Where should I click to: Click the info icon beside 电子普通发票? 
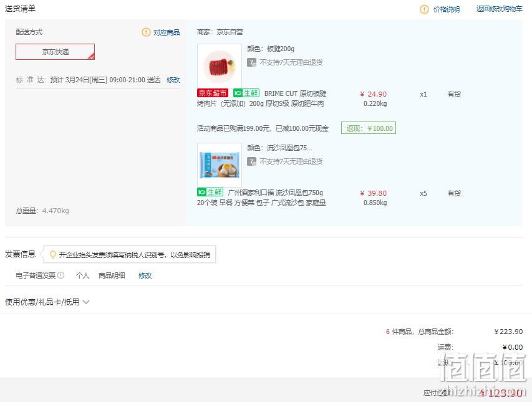point(60,275)
